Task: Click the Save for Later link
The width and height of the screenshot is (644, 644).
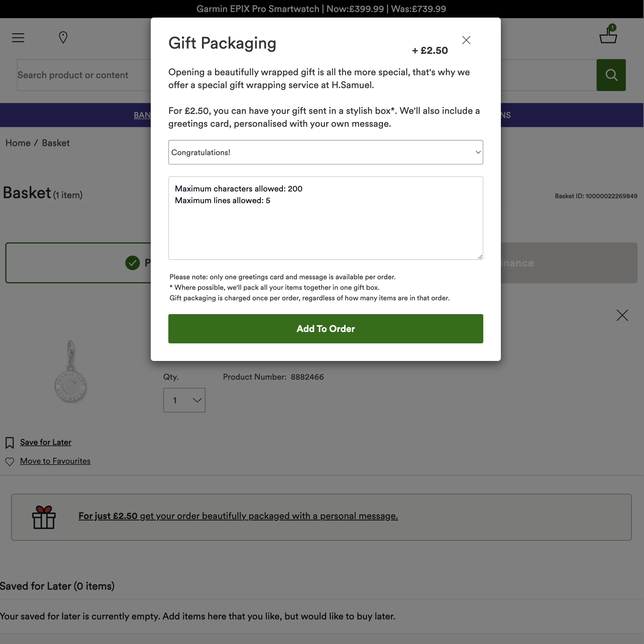Action: pyautogui.click(x=46, y=442)
